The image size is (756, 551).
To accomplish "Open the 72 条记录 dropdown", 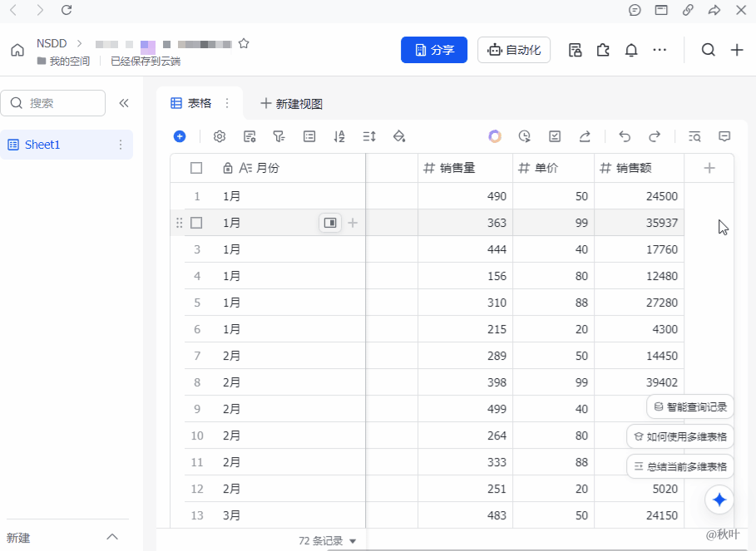I will click(x=327, y=539).
